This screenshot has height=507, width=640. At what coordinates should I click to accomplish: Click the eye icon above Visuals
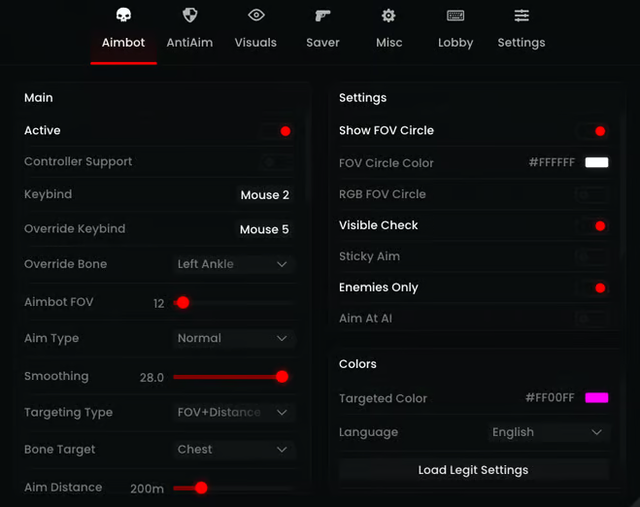pos(256,15)
